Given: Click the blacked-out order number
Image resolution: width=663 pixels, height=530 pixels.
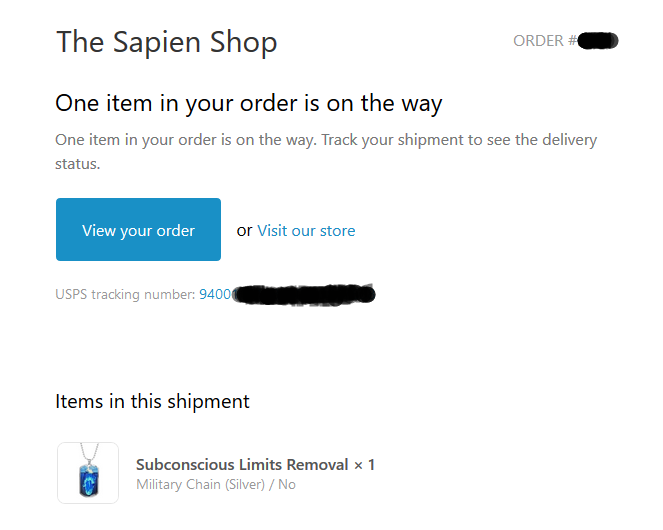Looking at the screenshot, I should 599,41.
